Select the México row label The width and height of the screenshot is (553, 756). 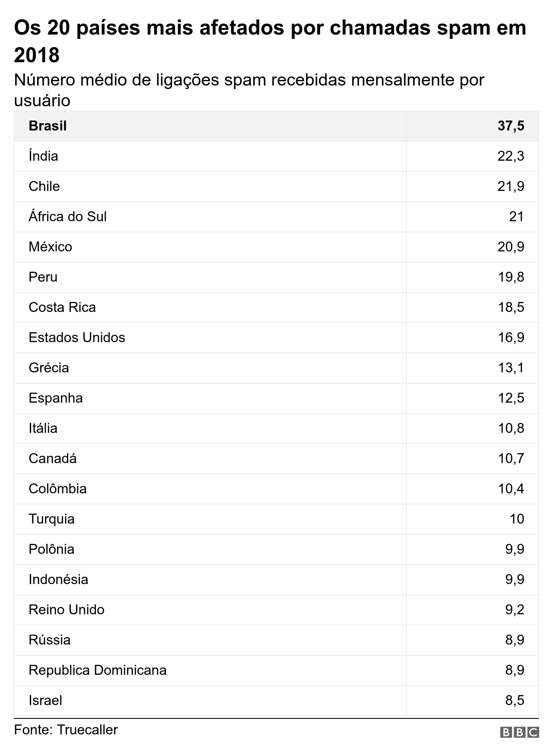50,247
